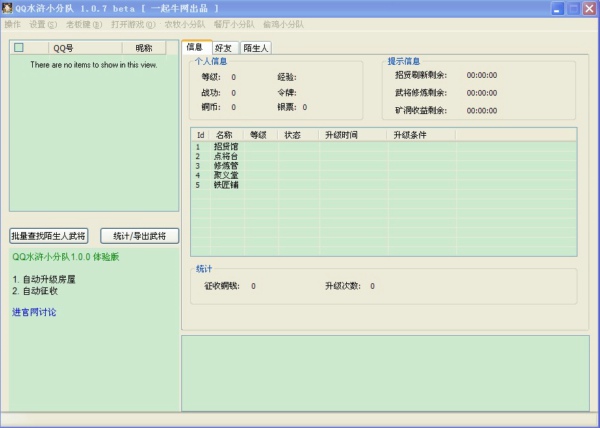Switch to the 信息 tab
600x428 pixels.
[x=196, y=47]
